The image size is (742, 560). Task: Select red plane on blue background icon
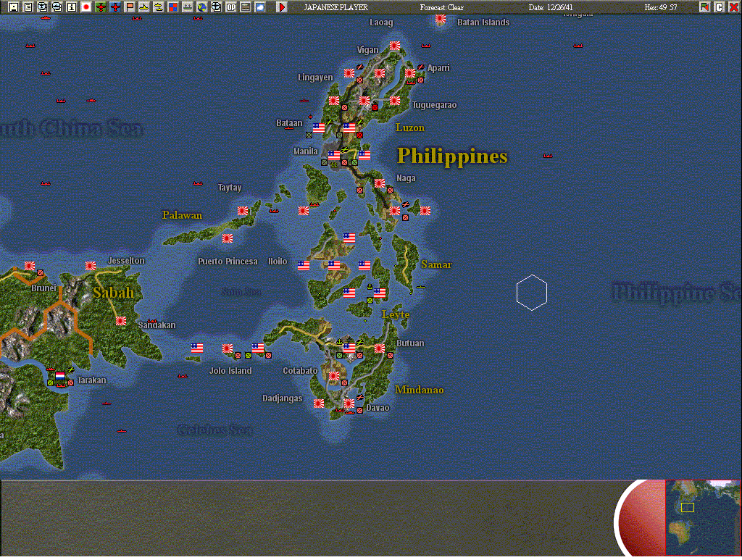(115, 7)
